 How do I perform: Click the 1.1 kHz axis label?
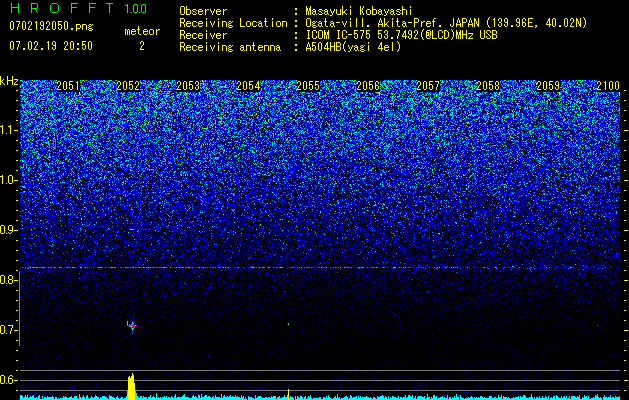coord(9,131)
